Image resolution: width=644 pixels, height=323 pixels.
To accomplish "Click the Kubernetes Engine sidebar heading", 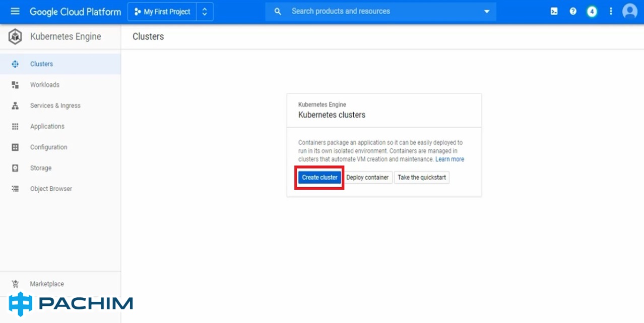I will pos(66,36).
